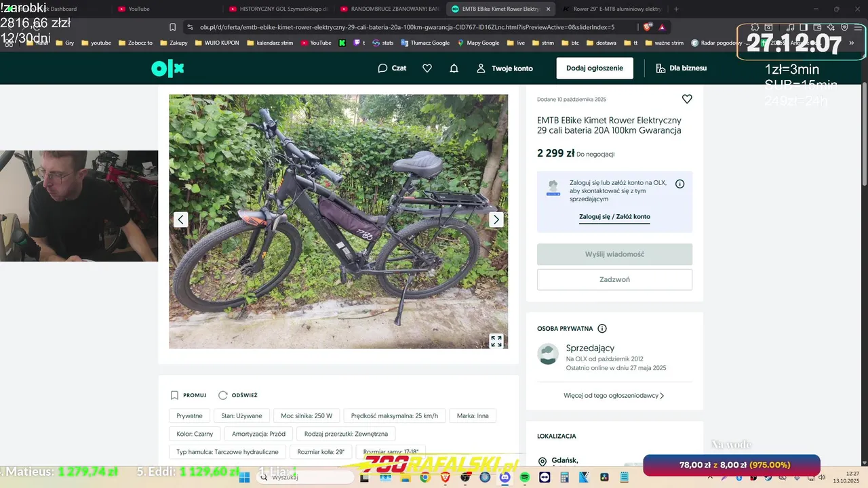Open WUJO KUPON bookmark folder
Viewport: 868px width, 488px height.
pyautogui.click(x=216, y=43)
